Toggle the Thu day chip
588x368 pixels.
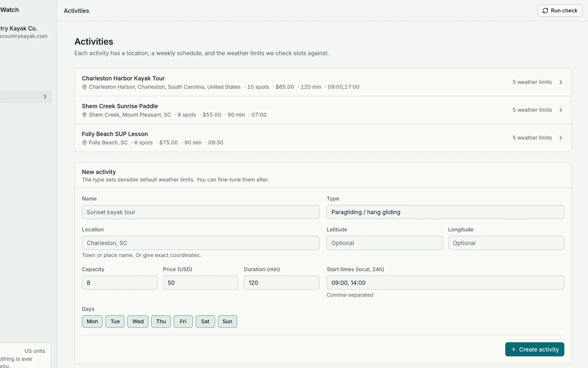point(161,322)
